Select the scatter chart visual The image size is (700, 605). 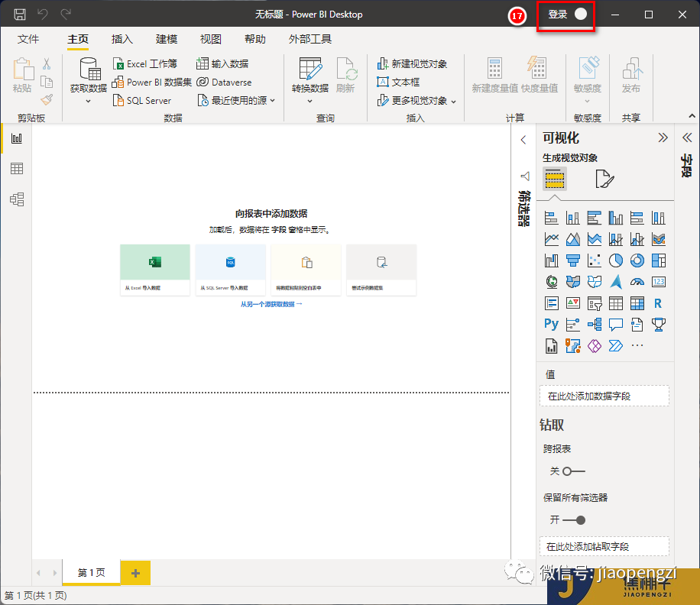click(x=595, y=260)
